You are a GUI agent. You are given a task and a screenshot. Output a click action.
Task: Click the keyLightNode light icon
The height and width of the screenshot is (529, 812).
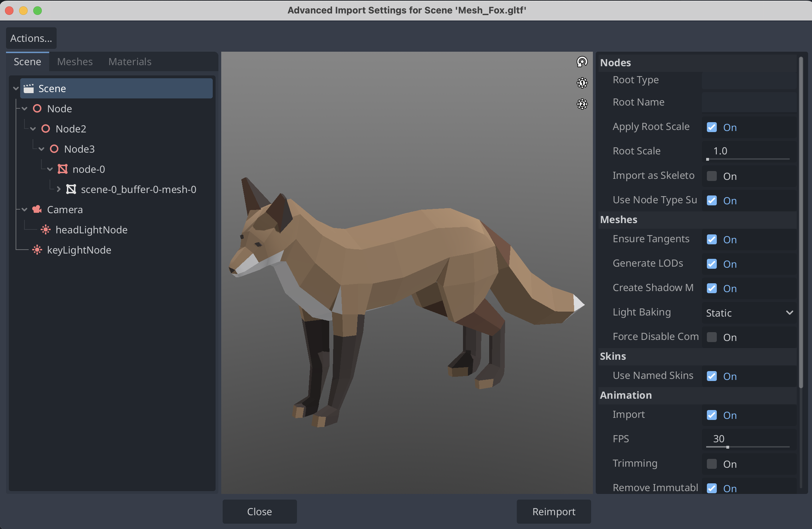37,250
